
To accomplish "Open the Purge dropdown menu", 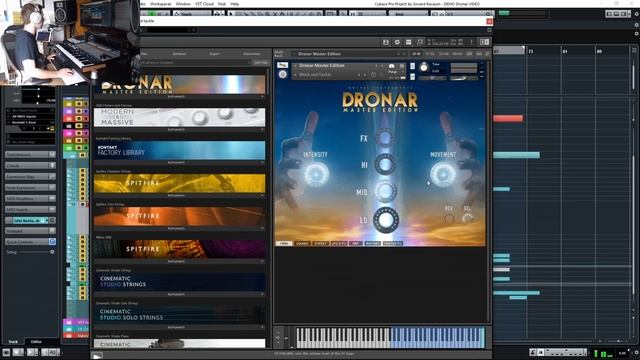I will (393, 72).
